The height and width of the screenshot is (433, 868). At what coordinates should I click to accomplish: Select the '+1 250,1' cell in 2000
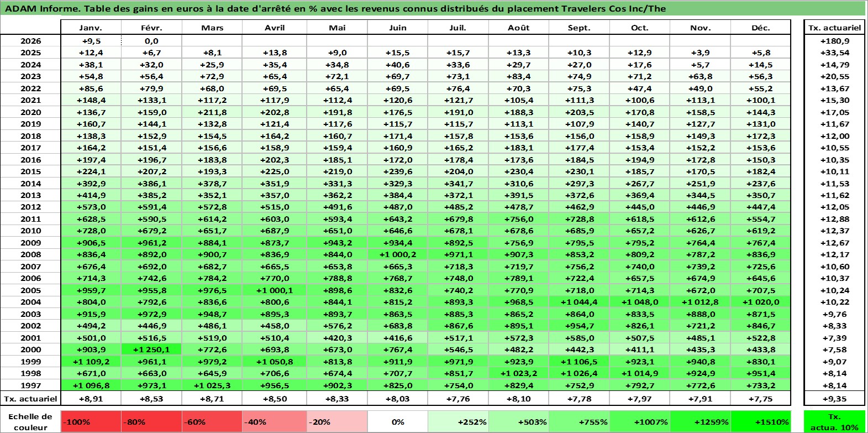click(x=151, y=349)
